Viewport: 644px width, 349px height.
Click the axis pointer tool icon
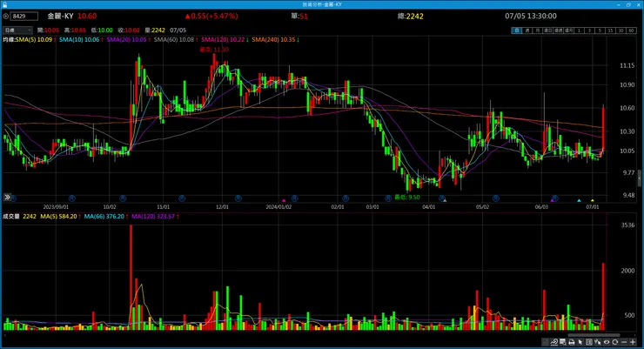(x=598, y=342)
